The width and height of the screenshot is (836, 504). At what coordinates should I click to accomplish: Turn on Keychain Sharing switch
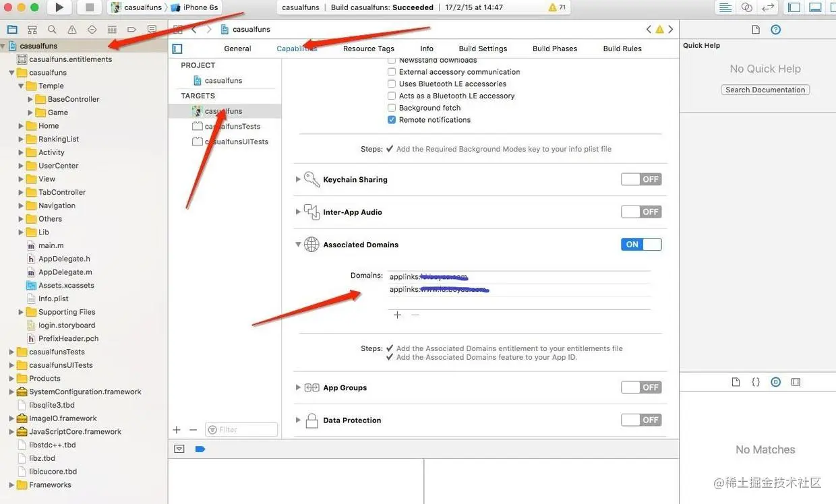click(641, 179)
